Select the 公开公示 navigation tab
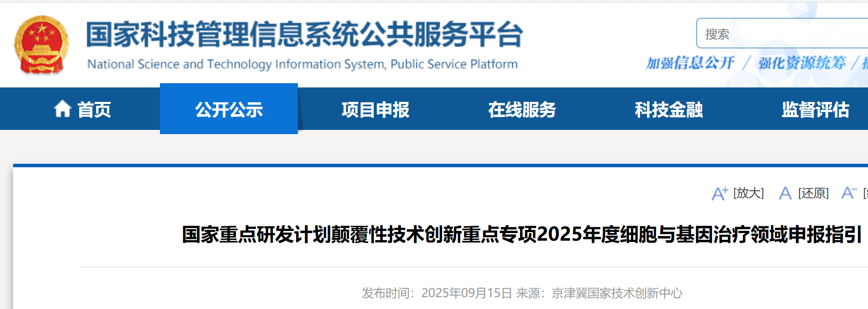The image size is (868, 309). (229, 109)
